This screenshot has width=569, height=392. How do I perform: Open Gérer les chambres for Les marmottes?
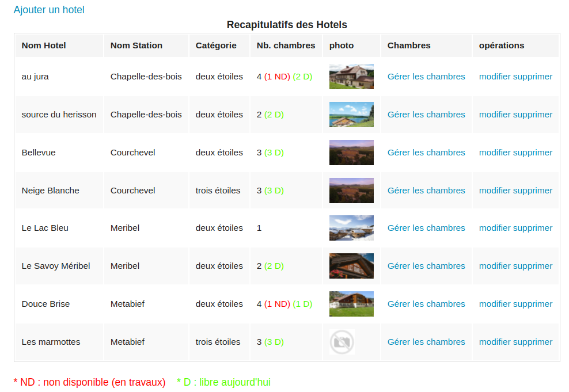426,342
